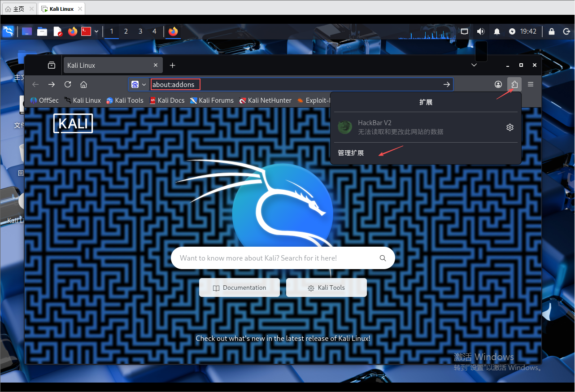Click the Go arrow in address bar

(x=447, y=84)
